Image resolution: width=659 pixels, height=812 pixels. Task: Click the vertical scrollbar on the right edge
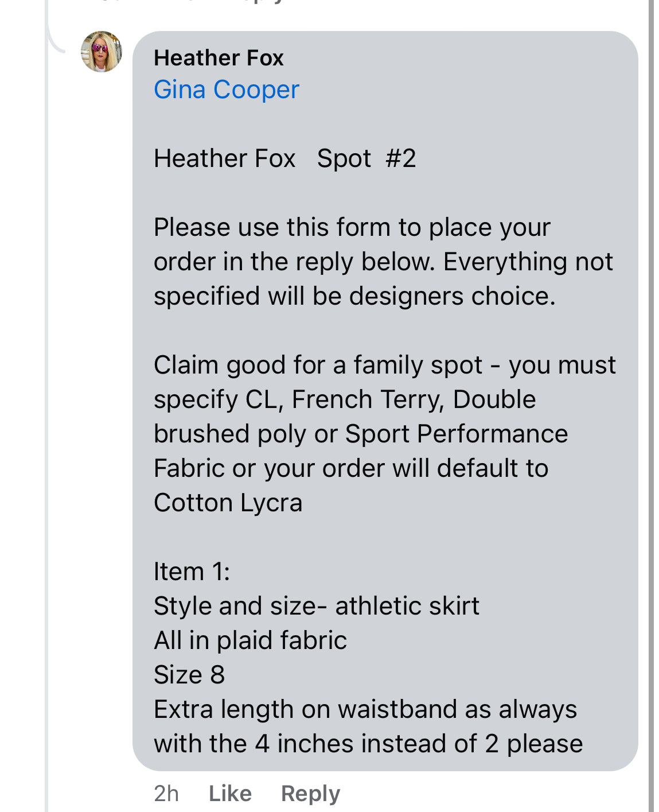point(651,406)
